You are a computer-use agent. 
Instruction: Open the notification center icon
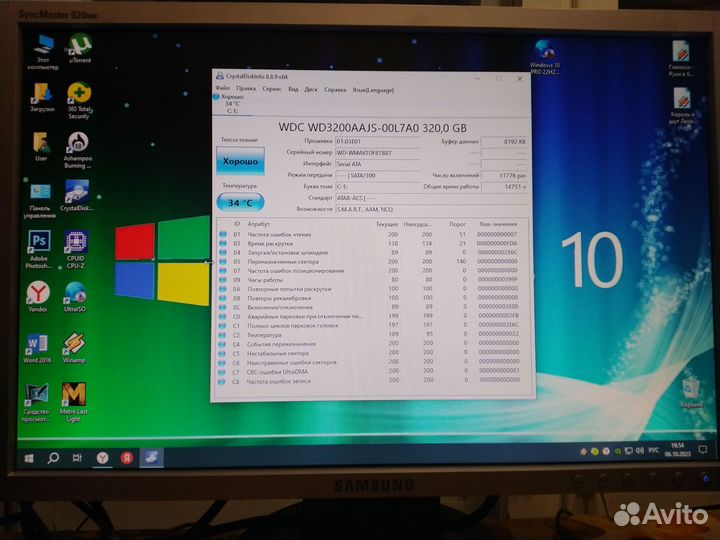703,450
